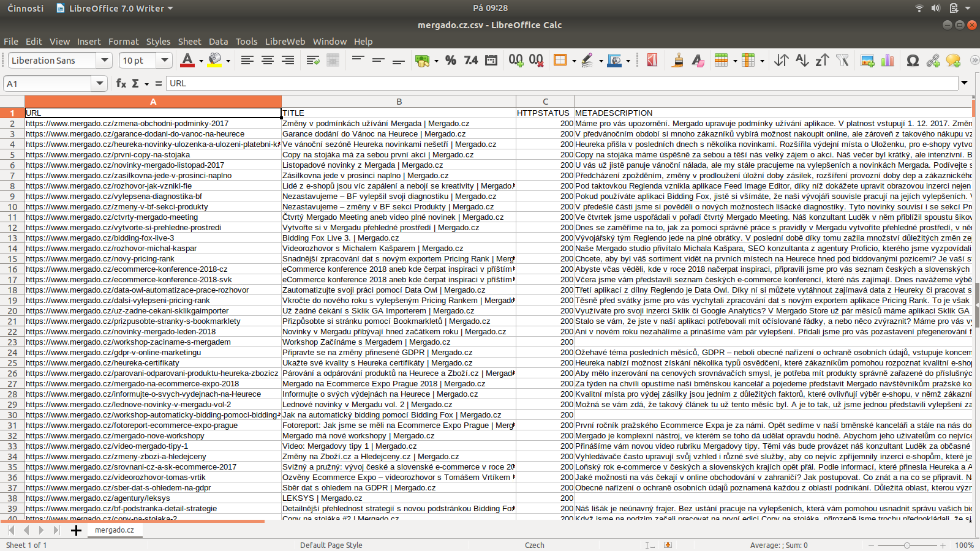Sort column ascending

(x=802, y=61)
